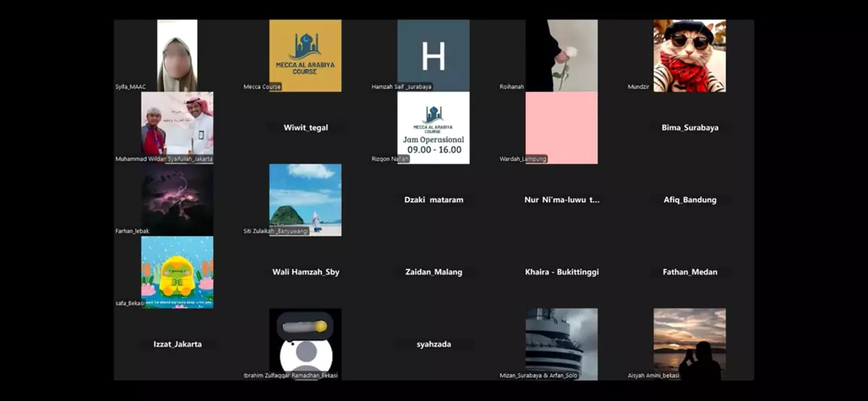Select Ibrahim Zulfaqqar Ramadhan_Bekasi's profile picture
Viewport: 868px width, 401px height.
coord(305,342)
